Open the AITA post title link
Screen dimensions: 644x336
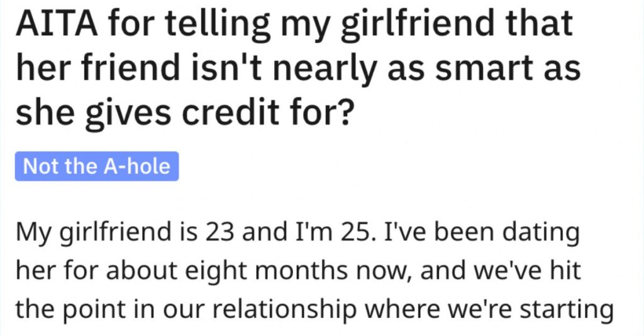tap(298, 68)
